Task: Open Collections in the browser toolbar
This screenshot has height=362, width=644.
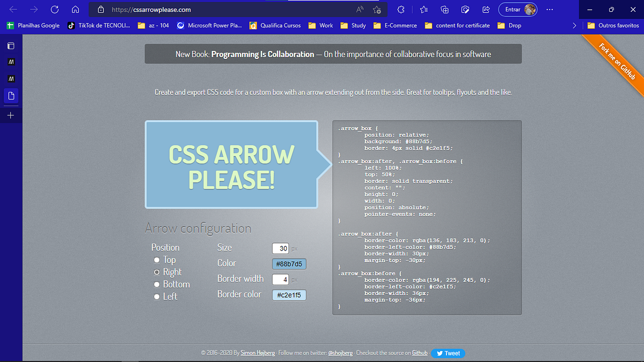Action: [x=444, y=9]
